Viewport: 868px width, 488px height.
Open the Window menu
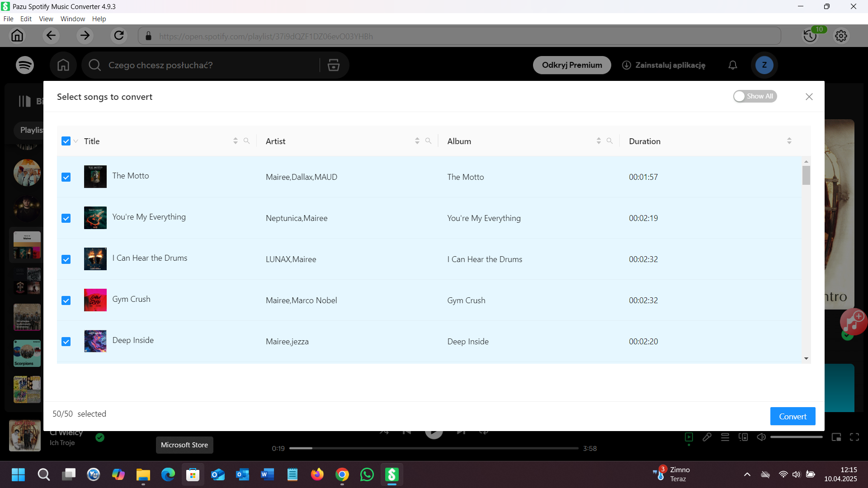[73, 19]
